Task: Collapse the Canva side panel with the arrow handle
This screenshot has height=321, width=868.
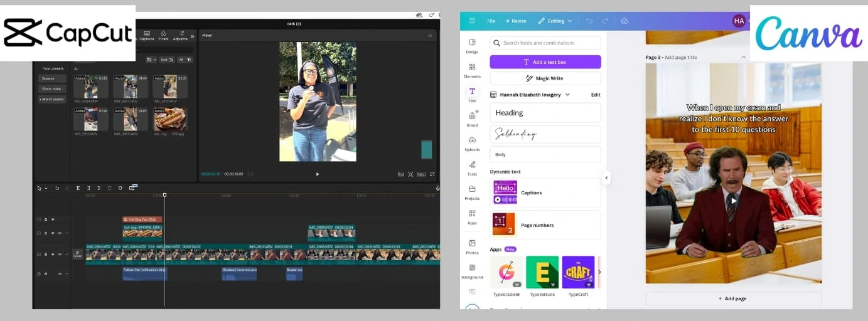Action: (606, 178)
